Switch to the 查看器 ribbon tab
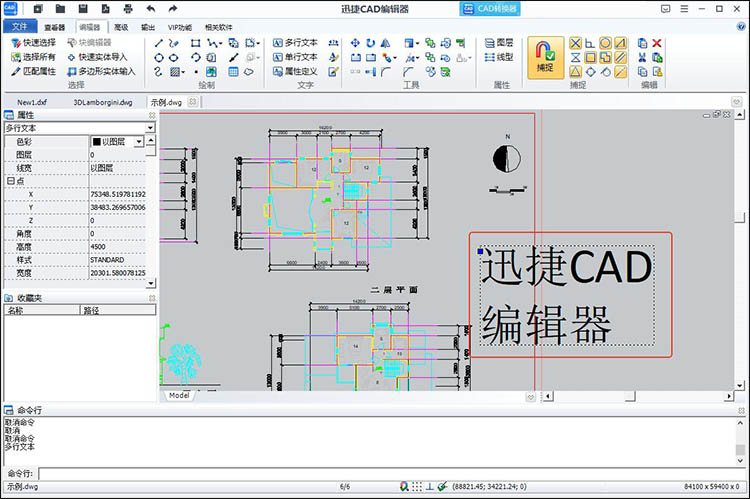750x499 pixels. (55, 27)
